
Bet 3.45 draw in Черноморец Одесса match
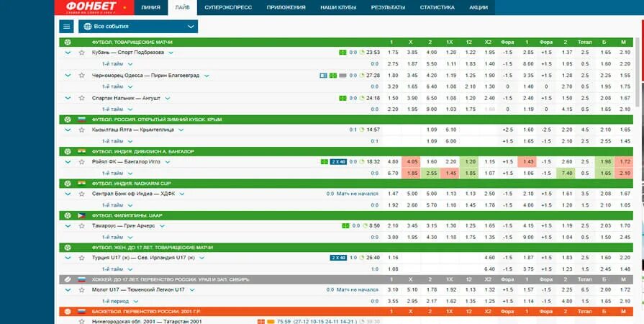(x=412, y=76)
